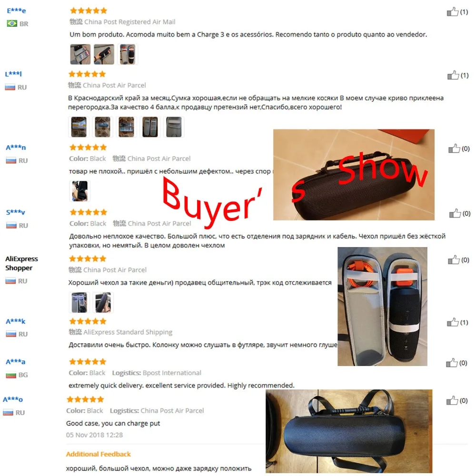The height and width of the screenshot is (476, 476).
Task: Click the A***o reviewer name
Action: [x=13, y=399]
